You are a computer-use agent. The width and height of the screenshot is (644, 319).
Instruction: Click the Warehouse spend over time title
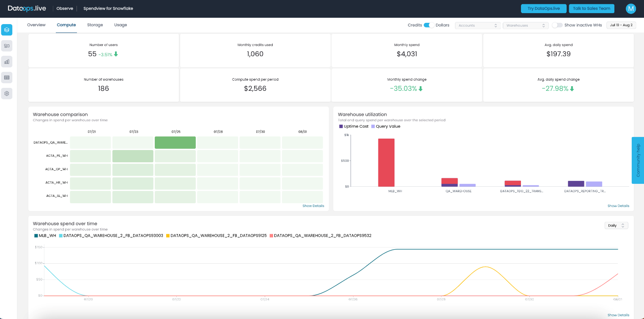(x=65, y=224)
